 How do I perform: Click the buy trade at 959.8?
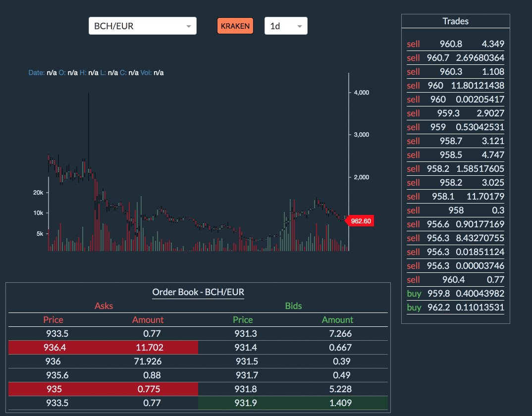455,293
